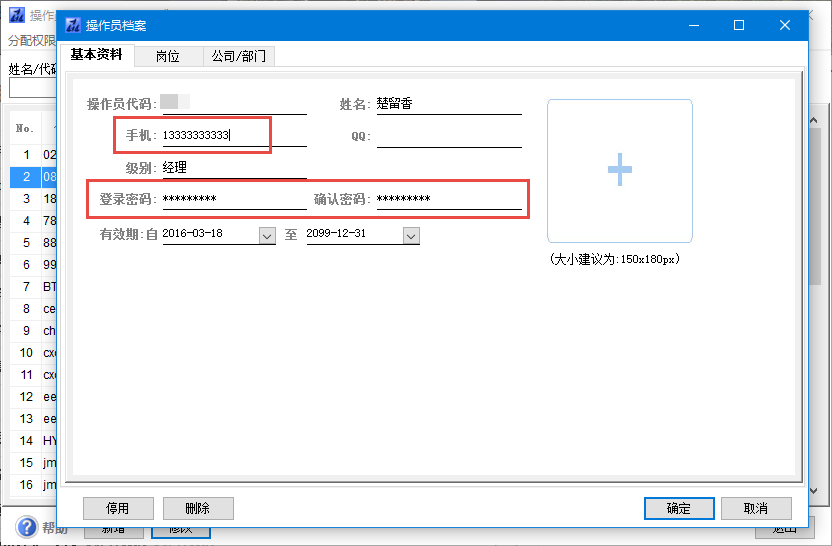Click into the QQ input field

pyautogui.click(x=448, y=136)
